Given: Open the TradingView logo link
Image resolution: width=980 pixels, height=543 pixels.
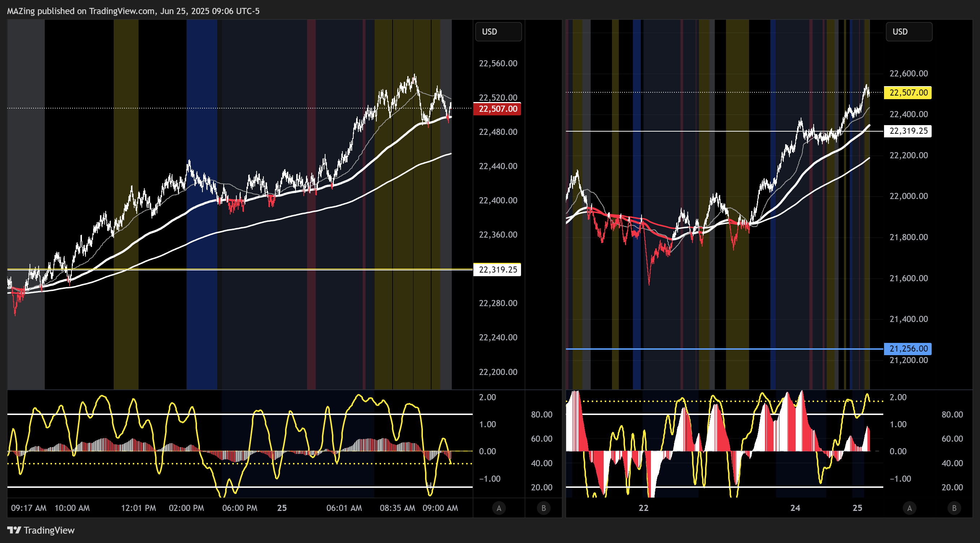Looking at the screenshot, I should pyautogui.click(x=41, y=530).
